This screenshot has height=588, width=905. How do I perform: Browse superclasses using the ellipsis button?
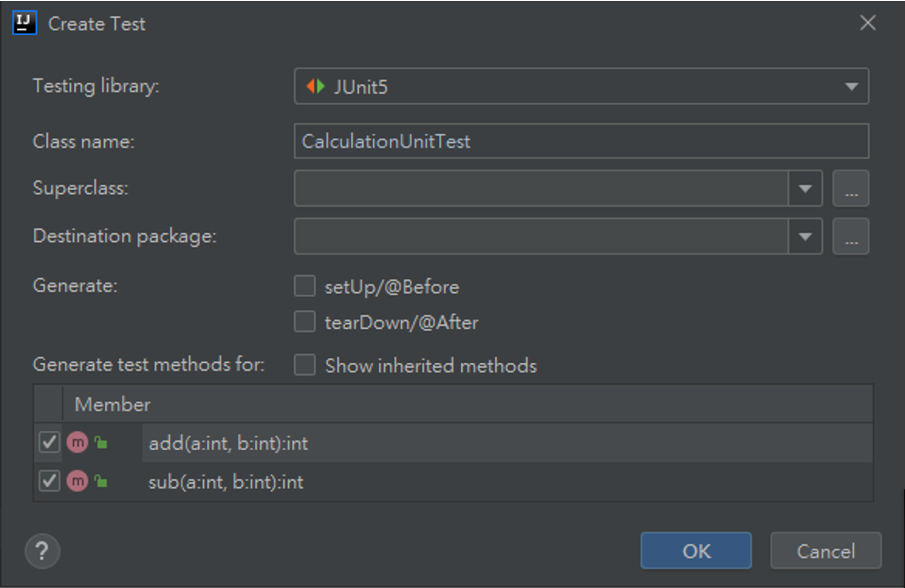coord(851,189)
